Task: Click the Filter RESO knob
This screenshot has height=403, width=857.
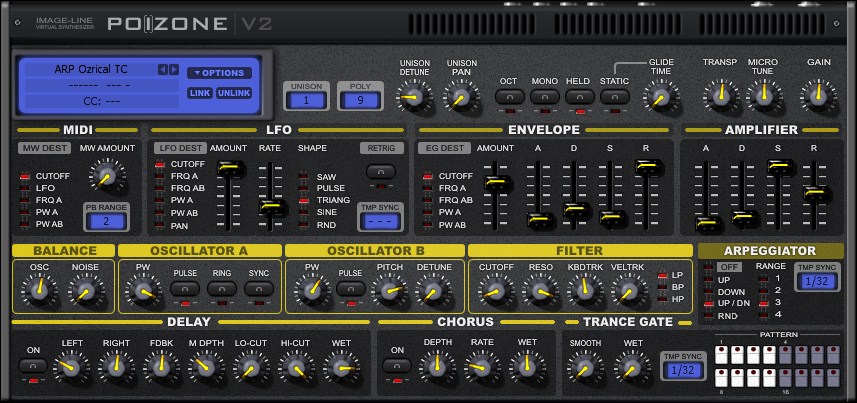Action: click(541, 290)
